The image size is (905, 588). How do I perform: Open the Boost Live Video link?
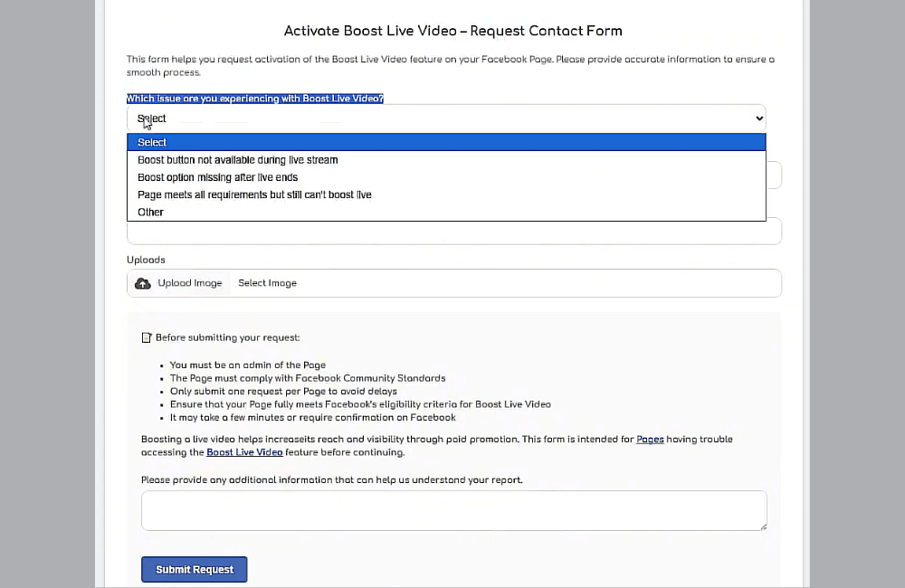[244, 451]
